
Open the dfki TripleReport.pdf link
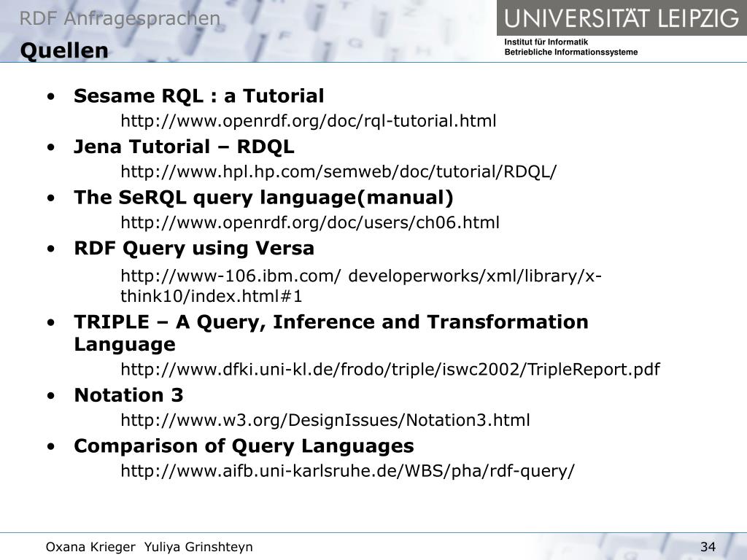click(390, 369)
